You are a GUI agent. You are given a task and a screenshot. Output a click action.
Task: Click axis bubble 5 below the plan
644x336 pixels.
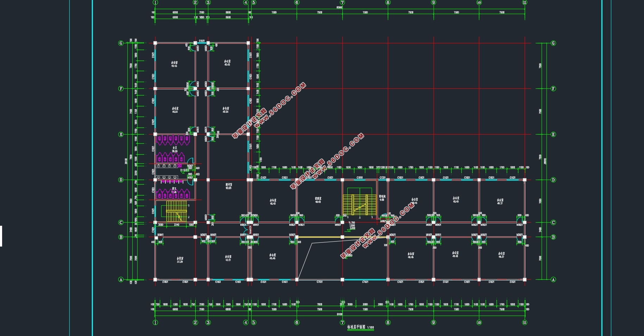[x=254, y=322]
